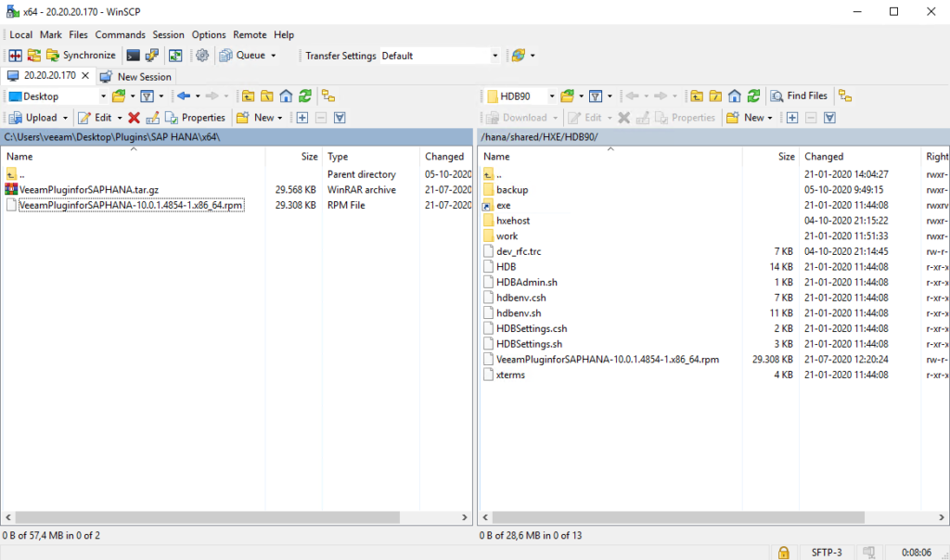
Task: Click the Synchronize toolbar button
Action: (81, 56)
